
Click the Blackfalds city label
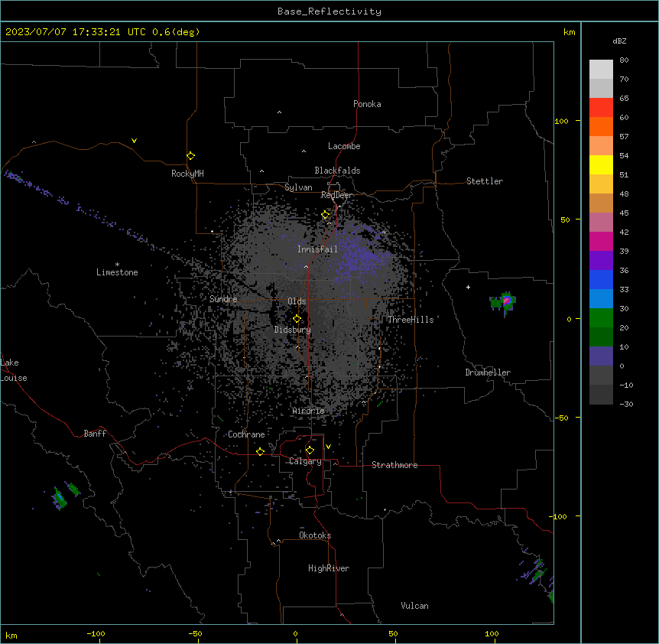337,171
